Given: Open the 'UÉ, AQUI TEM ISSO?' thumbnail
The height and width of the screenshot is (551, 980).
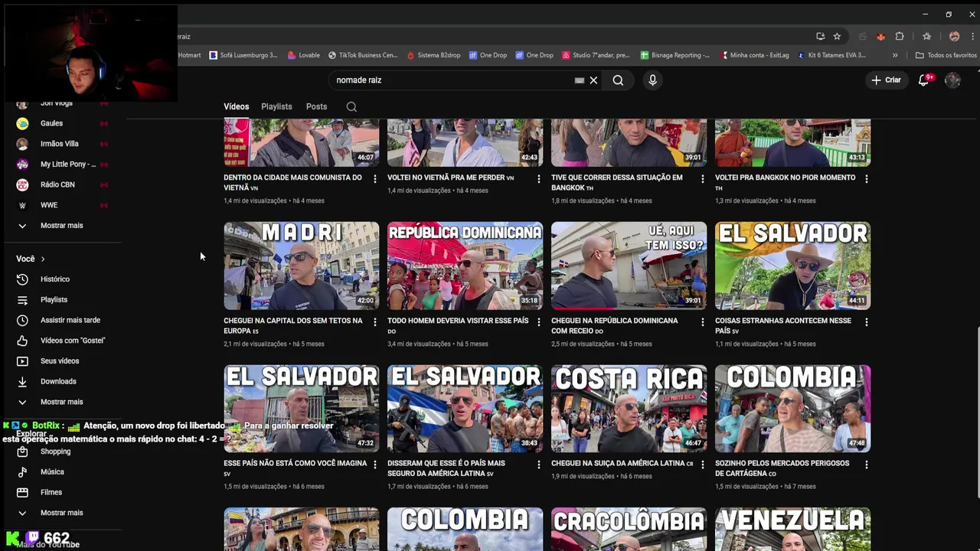Looking at the screenshot, I should pyautogui.click(x=629, y=266).
